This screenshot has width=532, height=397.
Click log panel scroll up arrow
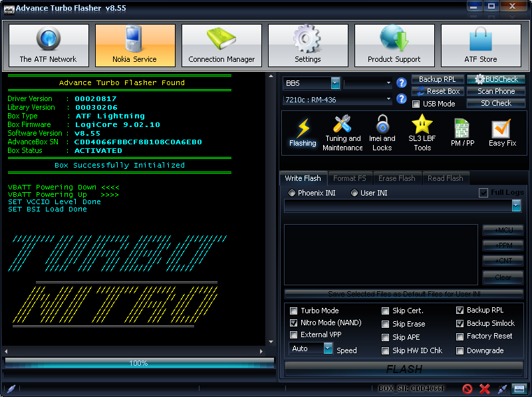pyautogui.click(x=271, y=76)
